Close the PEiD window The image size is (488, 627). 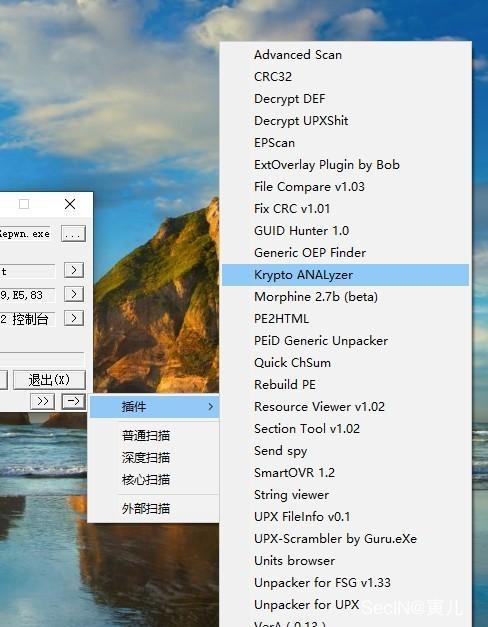click(x=70, y=204)
